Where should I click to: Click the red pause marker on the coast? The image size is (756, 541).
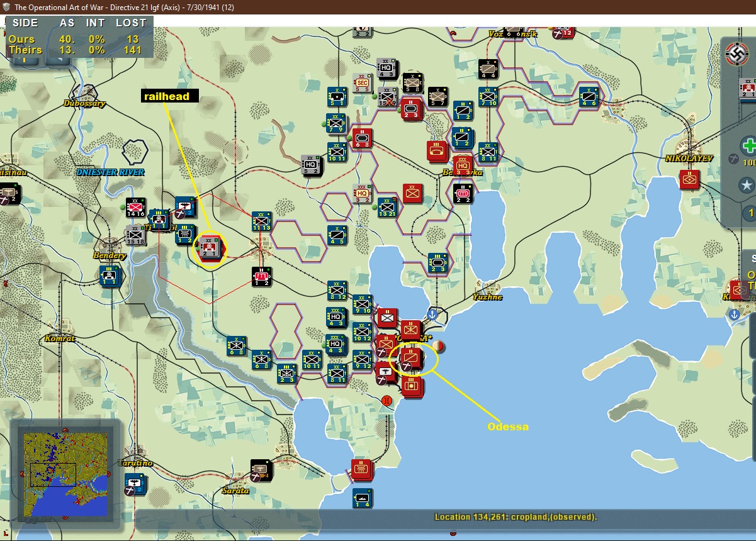tap(386, 400)
